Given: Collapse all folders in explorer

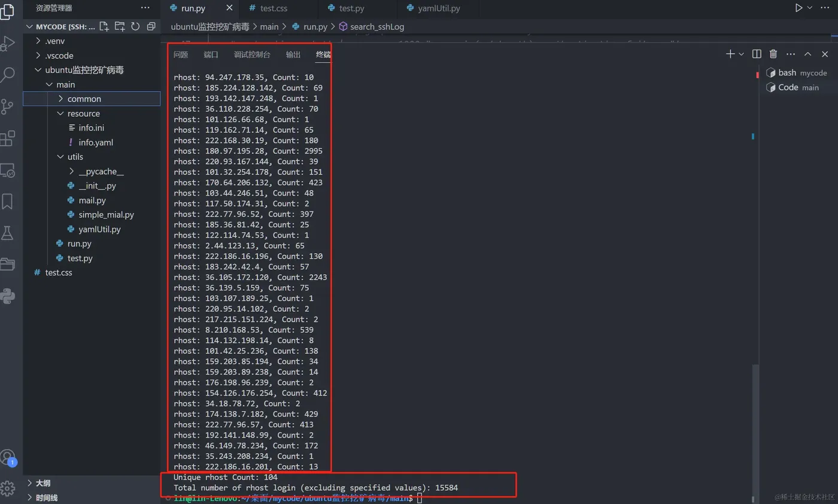Looking at the screenshot, I should (151, 26).
